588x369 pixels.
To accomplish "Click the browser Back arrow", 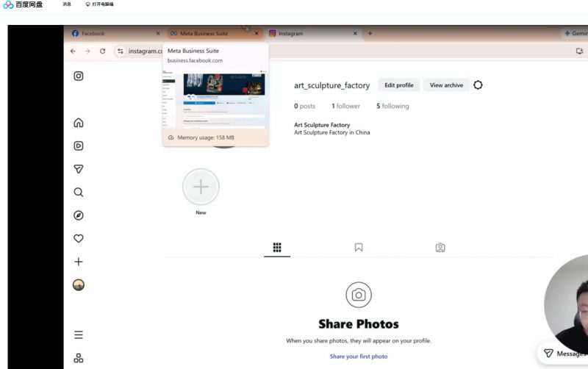I will 73,51.
